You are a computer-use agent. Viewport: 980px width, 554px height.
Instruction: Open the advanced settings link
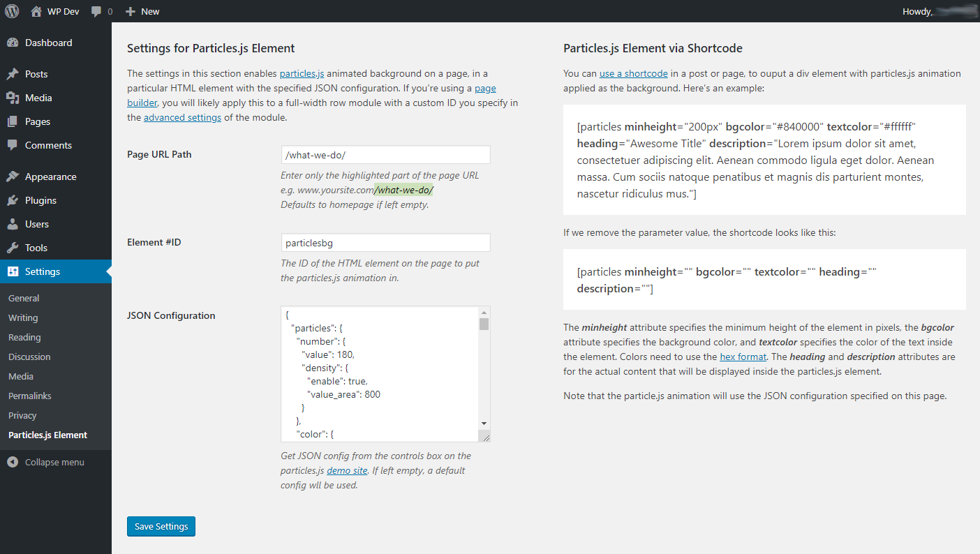182,118
